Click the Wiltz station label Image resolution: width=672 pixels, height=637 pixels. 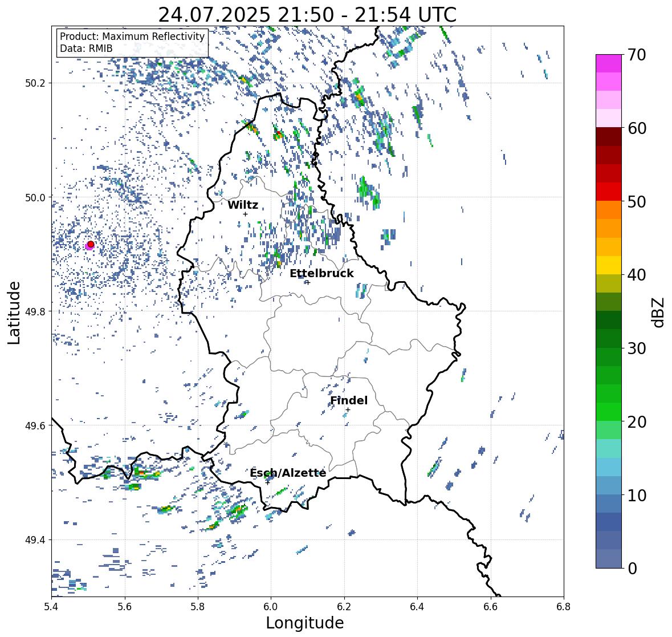pos(243,205)
